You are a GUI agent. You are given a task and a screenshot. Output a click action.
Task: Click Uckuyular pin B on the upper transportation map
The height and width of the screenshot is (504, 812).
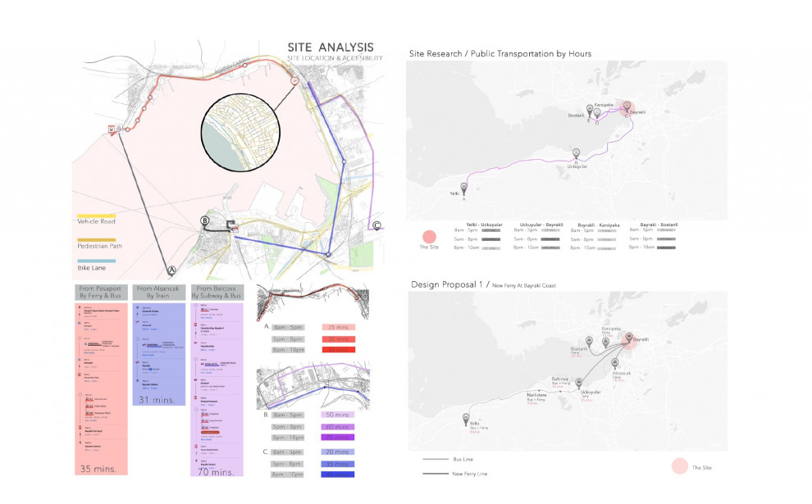coord(576,153)
